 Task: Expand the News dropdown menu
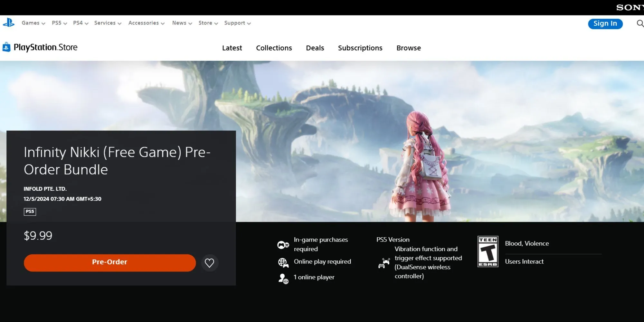(182, 23)
